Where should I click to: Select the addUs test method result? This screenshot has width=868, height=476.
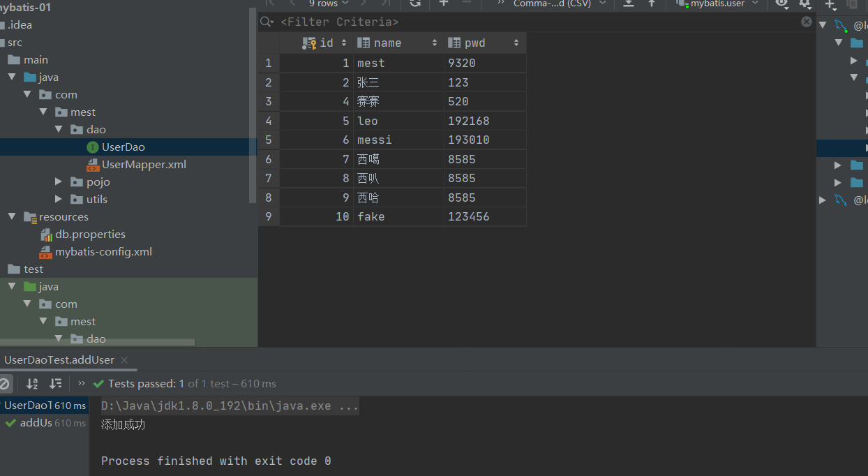[x=45, y=423]
